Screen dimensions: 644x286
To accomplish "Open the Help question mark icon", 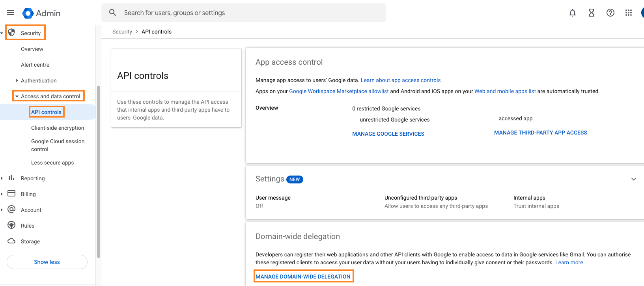I will (x=610, y=13).
